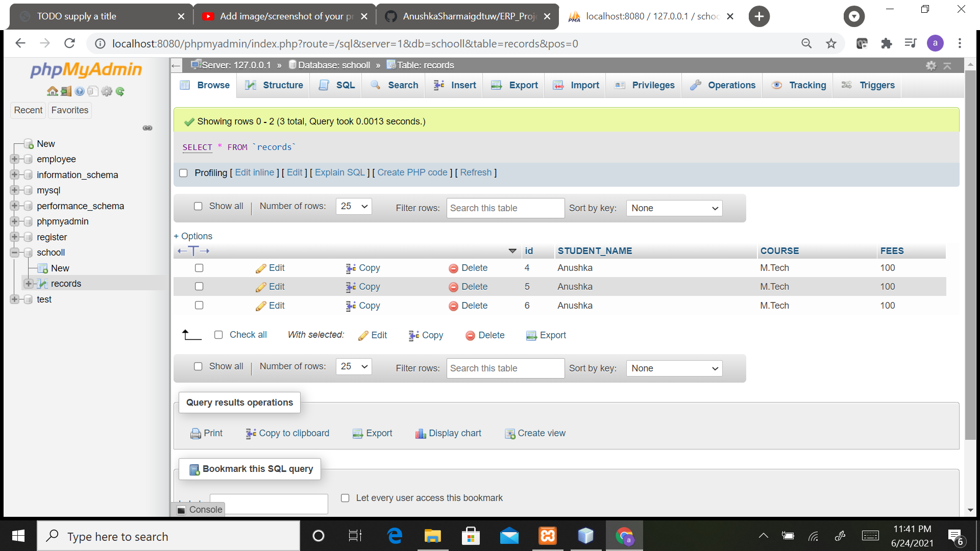The width and height of the screenshot is (980, 551).
Task: Expand the + Options link
Action: pos(193,236)
